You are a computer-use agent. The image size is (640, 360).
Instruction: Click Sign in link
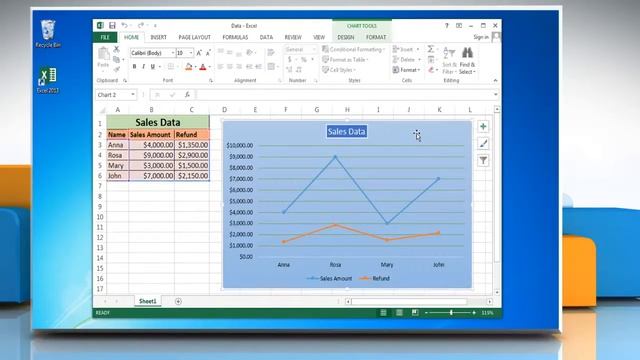(481, 37)
